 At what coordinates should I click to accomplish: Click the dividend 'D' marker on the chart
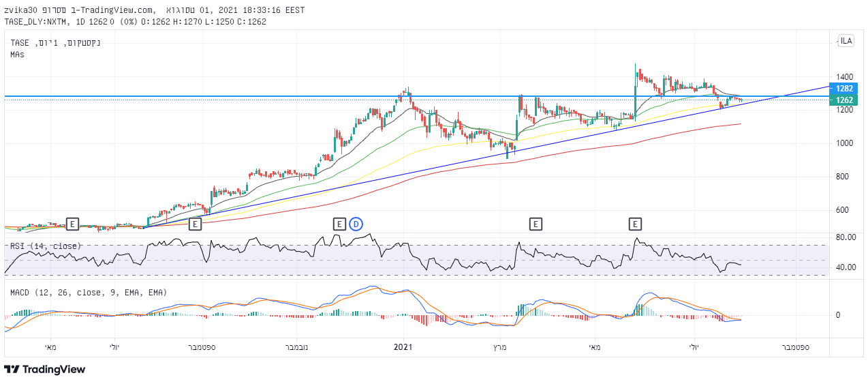355,223
